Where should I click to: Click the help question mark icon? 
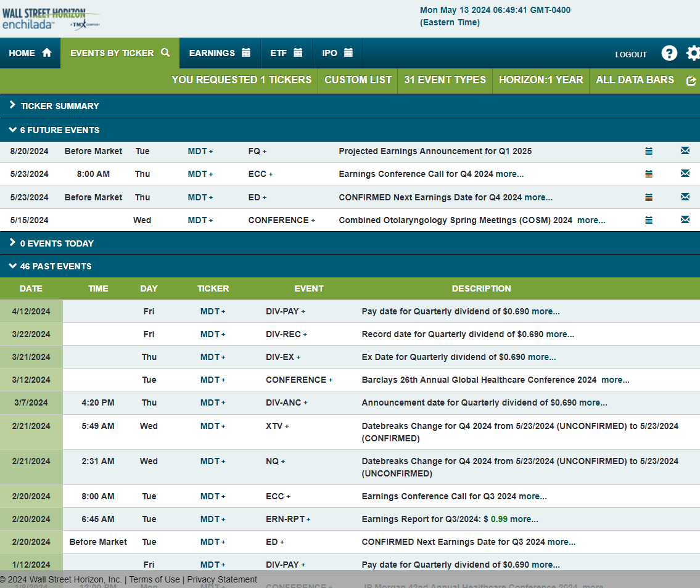coord(669,54)
